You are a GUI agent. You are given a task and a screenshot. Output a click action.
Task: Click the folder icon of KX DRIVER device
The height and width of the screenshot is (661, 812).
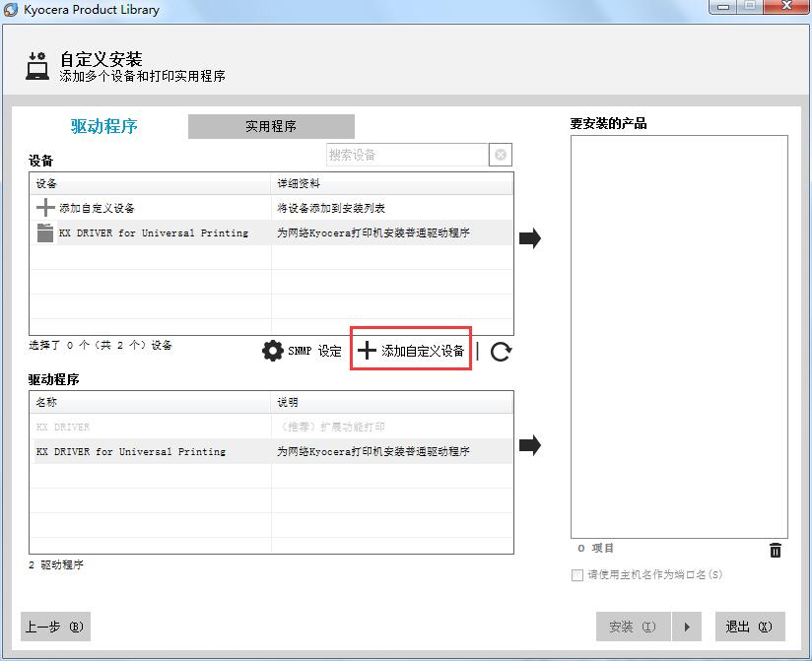pos(45,233)
